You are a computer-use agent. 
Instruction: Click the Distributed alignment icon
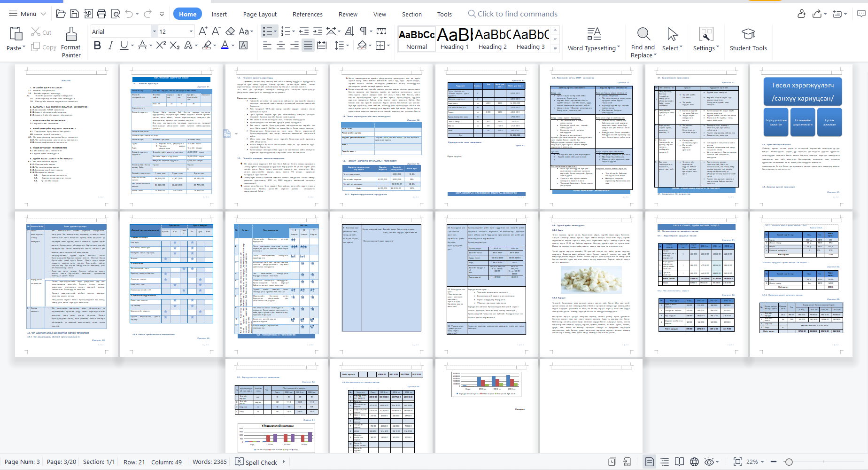322,45
